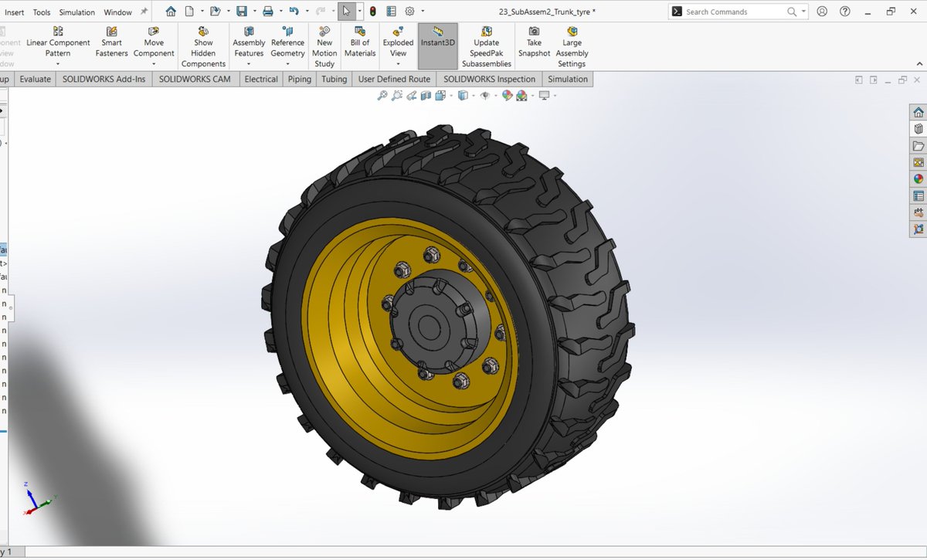Activate the Select arrow tool
Image resolution: width=927 pixels, height=560 pixels.
coord(347,12)
